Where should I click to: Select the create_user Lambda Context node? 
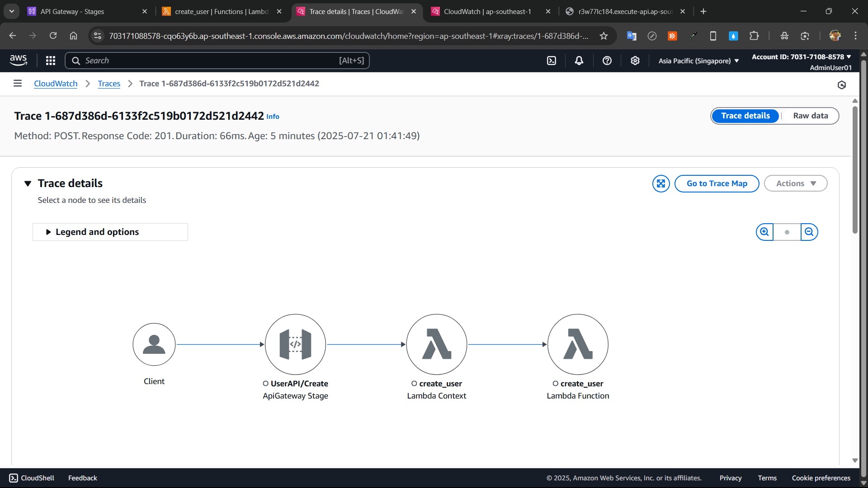coord(437,344)
